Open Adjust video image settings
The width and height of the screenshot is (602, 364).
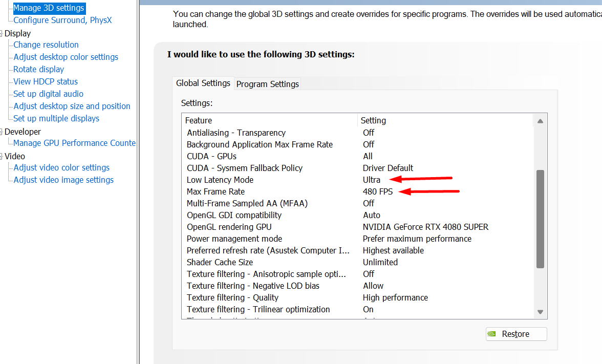63,180
